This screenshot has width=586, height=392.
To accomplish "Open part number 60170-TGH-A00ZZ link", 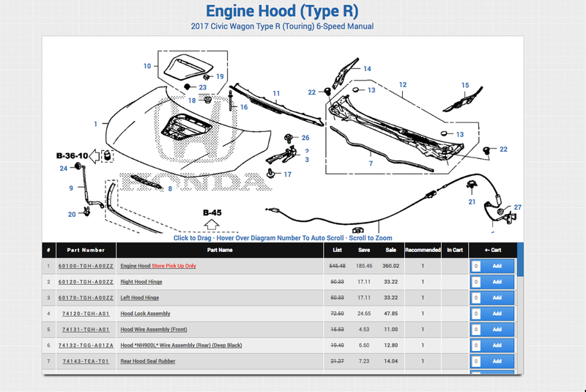I will point(86,297).
